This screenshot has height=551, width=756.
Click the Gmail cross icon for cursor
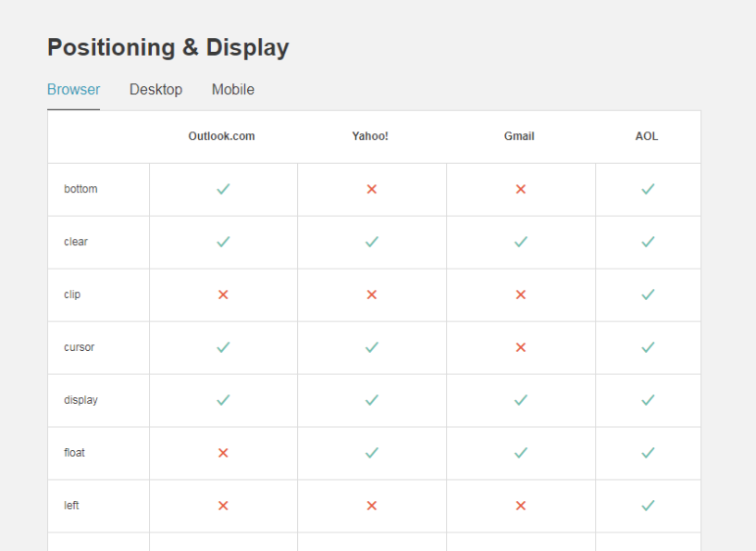[x=521, y=347]
